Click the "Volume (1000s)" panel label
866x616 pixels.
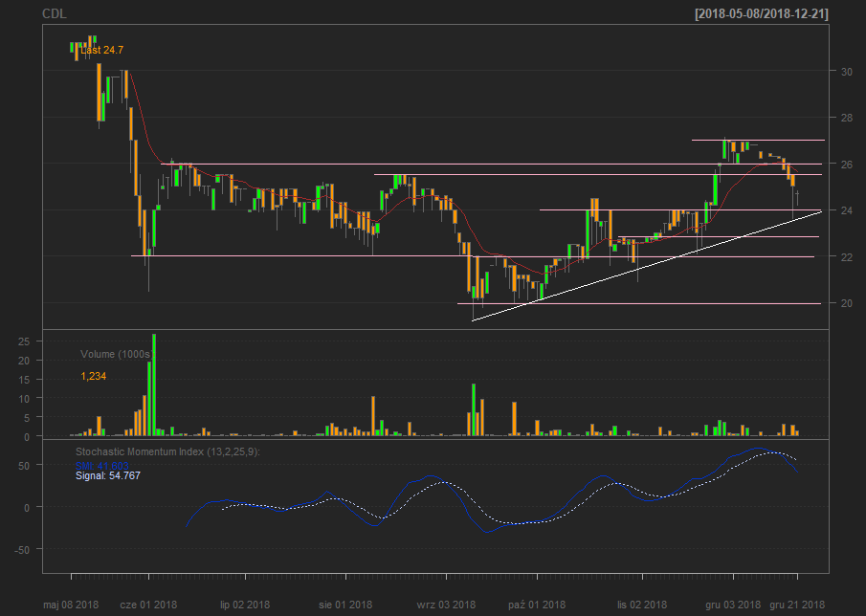pos(117,354)
